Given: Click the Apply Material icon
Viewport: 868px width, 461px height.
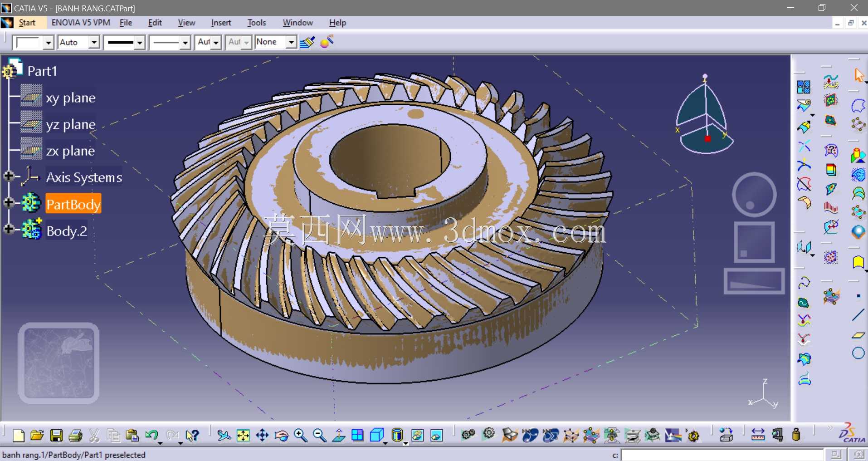Looking at the screenshot, I should [726, 435].
